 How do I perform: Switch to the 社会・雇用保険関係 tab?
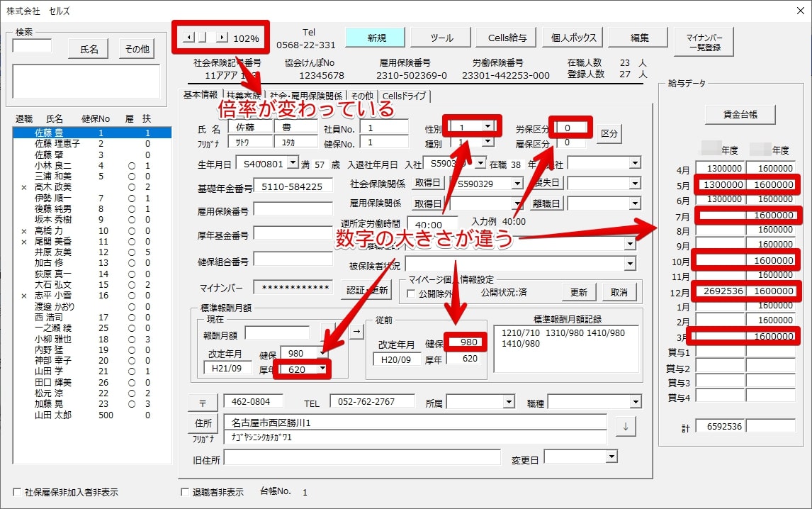coord(306,96)
